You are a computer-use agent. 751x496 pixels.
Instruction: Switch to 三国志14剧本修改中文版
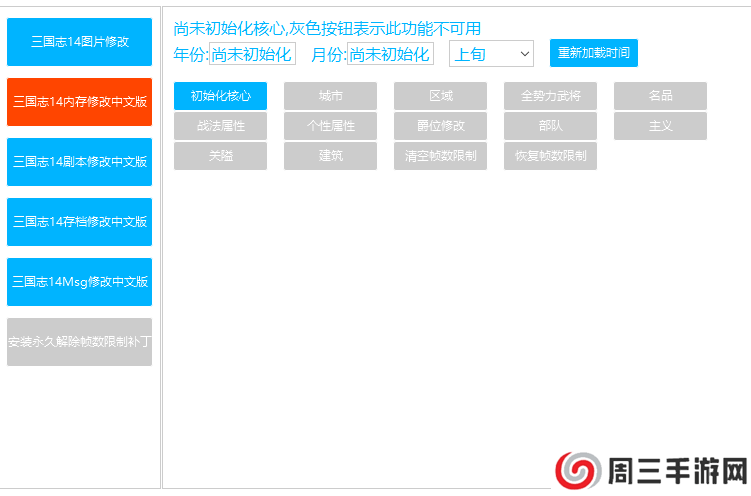point(79,162)
